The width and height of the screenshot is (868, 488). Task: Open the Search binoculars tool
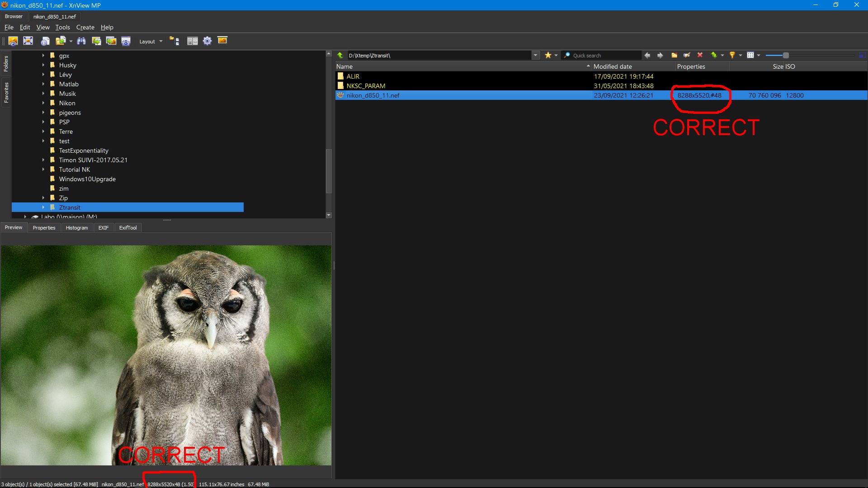click(81, 41)
